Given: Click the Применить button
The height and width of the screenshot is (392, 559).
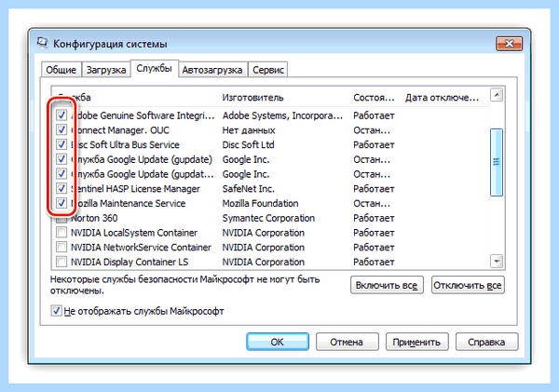Looking at the screenshot, I should pyautogui.click(x=416, y=342).
